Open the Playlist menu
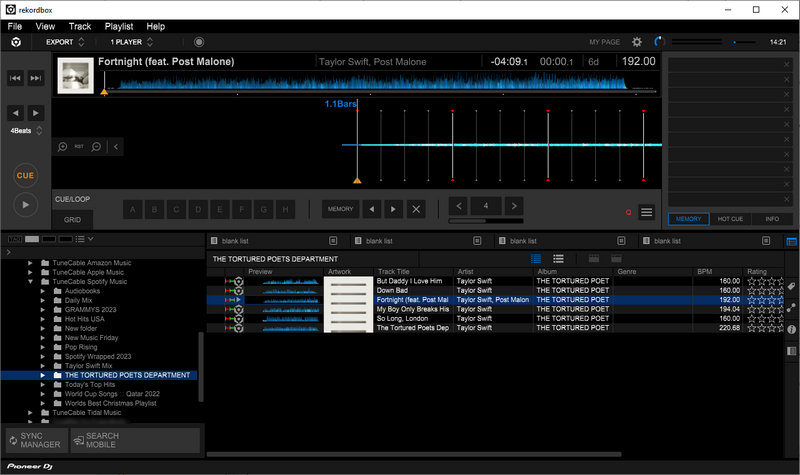The width and height of the screenshot is (800, 475). [119, 26]
